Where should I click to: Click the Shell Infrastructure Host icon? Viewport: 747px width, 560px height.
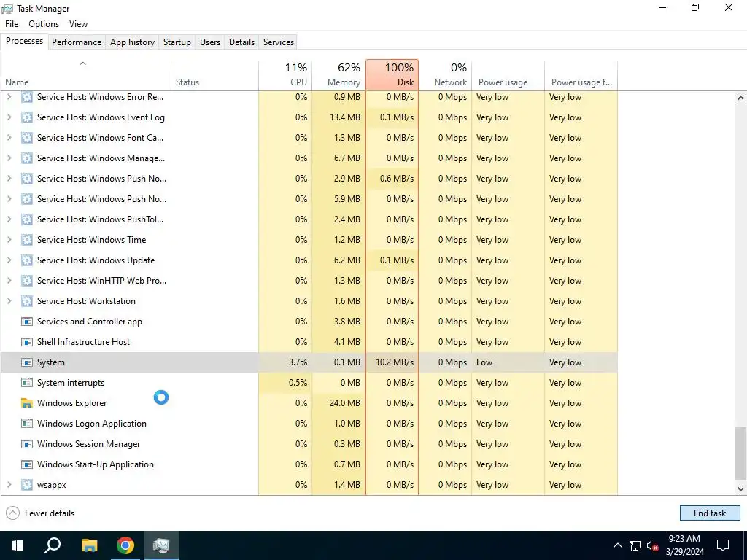(27, 342)
